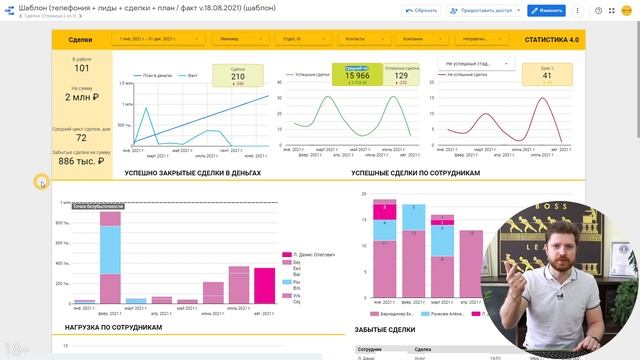Click Рожкова Алёна legend entry

tap(442, 314)
